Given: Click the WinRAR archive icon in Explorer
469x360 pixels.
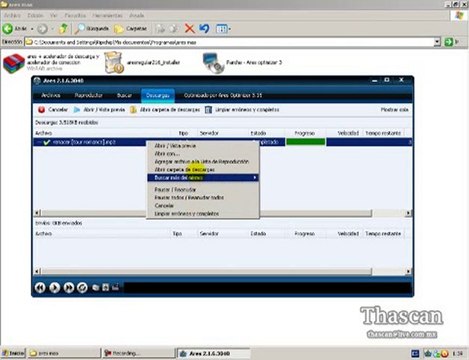Looking at the screenshot, I should pos(14,63).
